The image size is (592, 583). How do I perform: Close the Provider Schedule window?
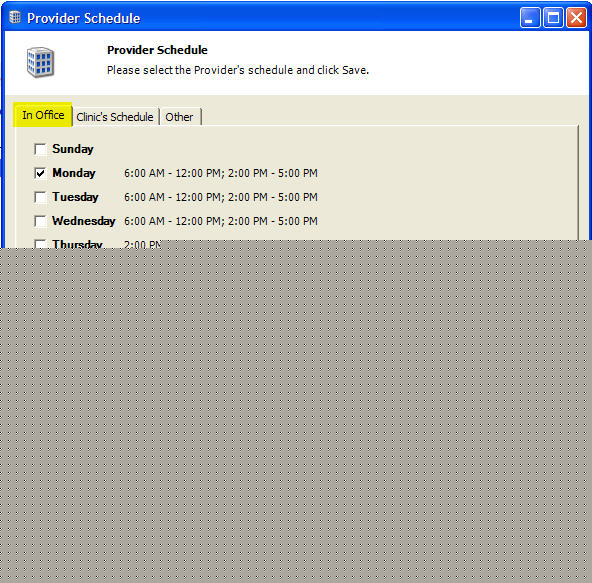pos(576,17)
